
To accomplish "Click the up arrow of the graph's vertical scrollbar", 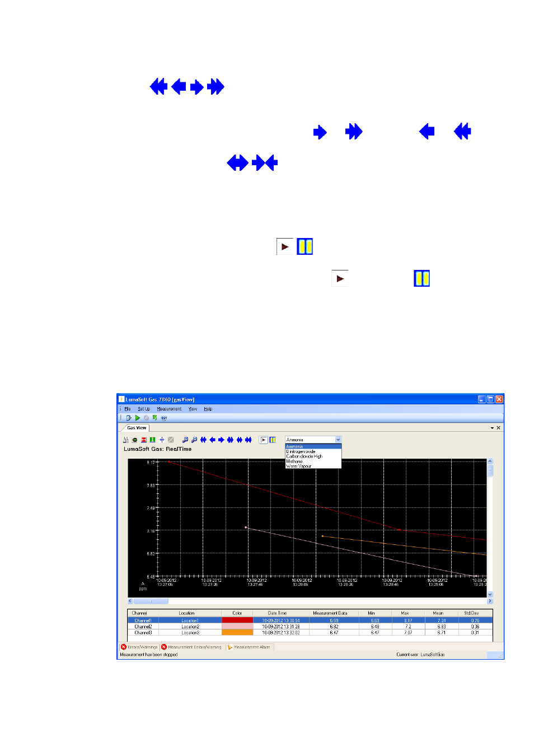I will (490, 461).
